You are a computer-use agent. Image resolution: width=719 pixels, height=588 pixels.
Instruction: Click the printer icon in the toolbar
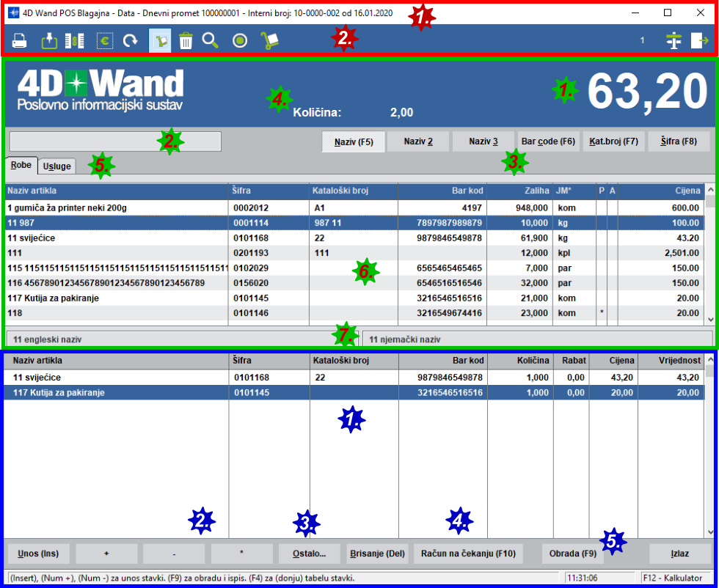click(19, 41)
